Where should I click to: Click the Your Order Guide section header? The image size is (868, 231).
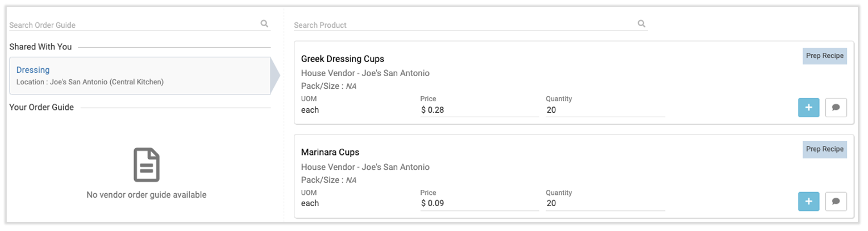pyautogui.click(x=42, y=107)
